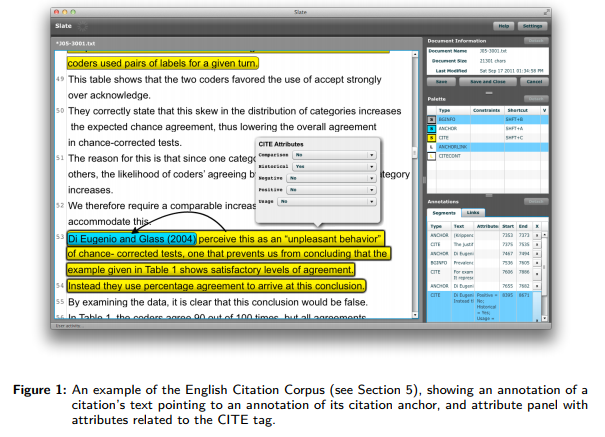Click the yellow CITE palette swatch icon
The height and width of the screenshot is (437, 605).
[432, 138]
